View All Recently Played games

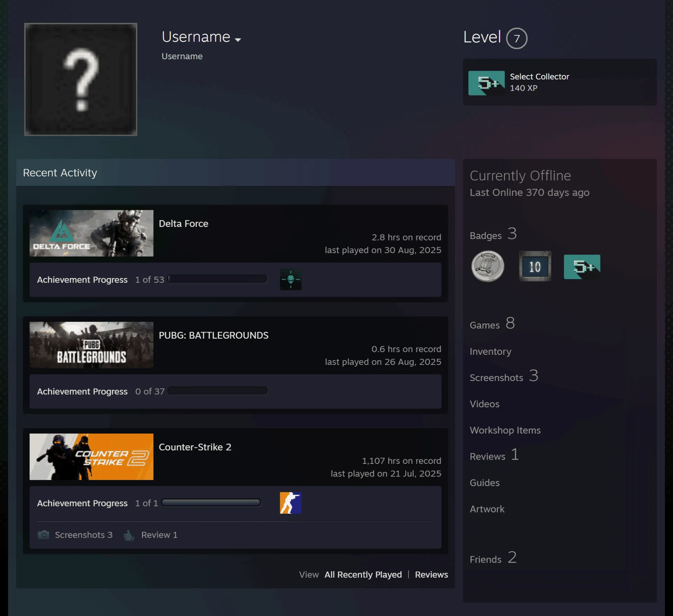(x=363, y=575)
